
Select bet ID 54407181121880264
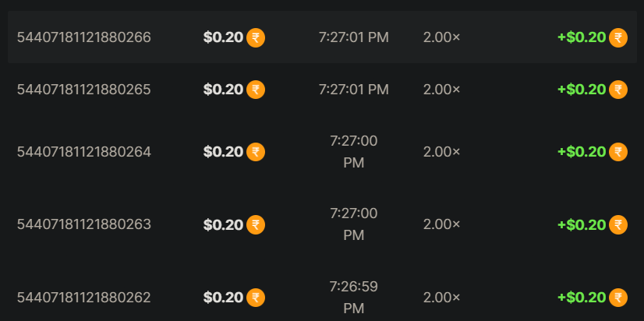coord(84,152)
